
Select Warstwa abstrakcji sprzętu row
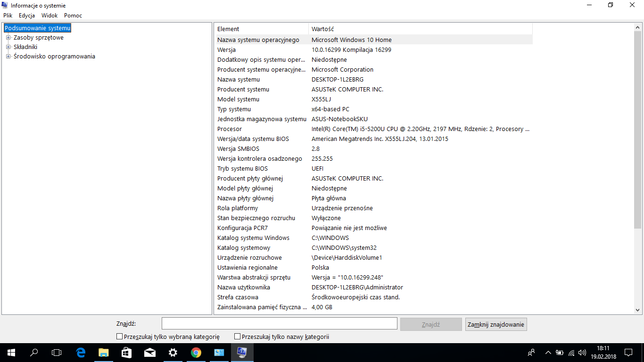pos(374,277)
